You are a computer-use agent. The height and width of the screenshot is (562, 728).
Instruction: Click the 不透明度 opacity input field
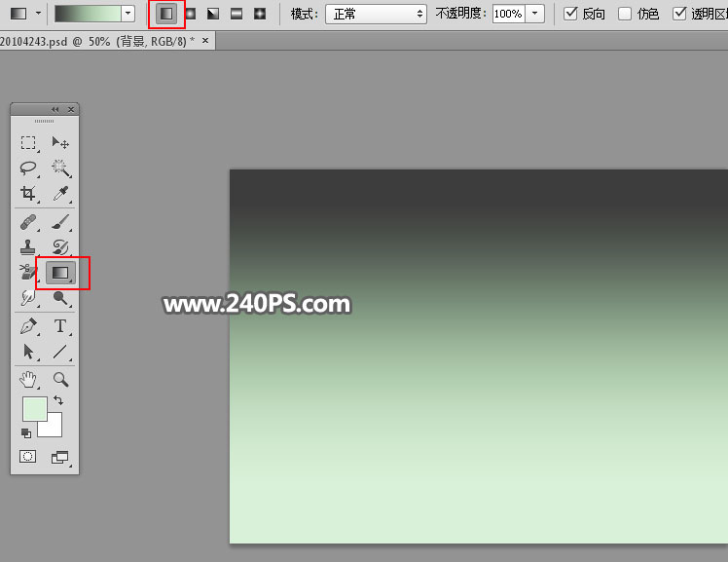(508, 14)
